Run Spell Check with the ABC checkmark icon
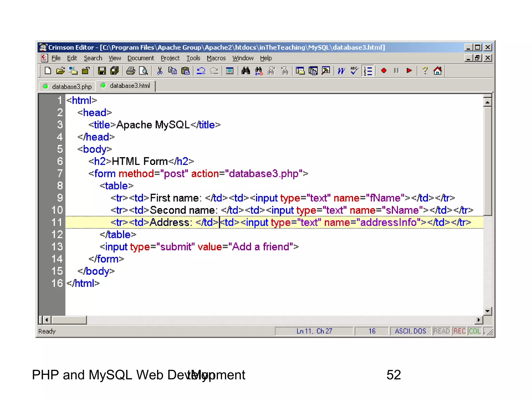Viewport: 532px width, 399px height. point(354,71)
